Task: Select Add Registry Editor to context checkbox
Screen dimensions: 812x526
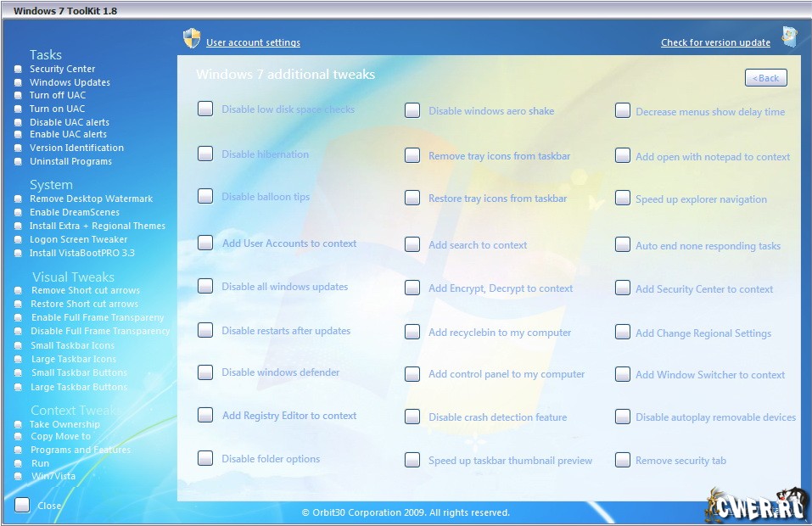Action: click(205, 415)
